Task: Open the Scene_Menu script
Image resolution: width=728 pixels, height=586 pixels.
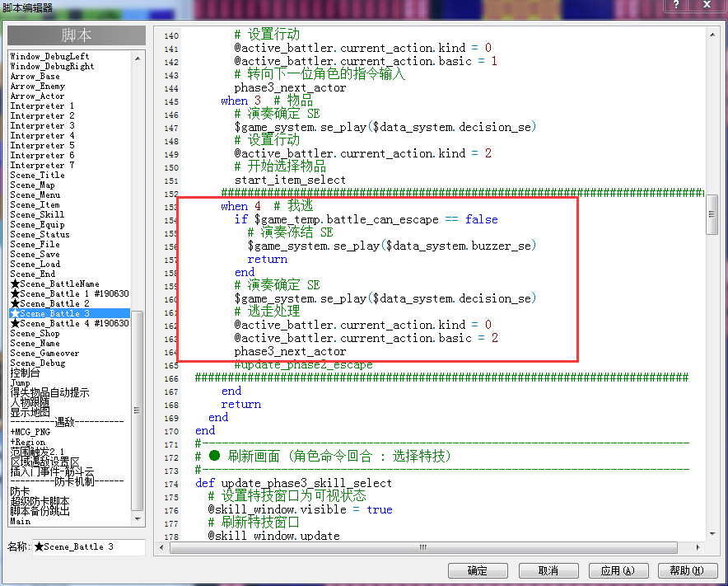Action: pyautogui.click(x=35, y=195)
